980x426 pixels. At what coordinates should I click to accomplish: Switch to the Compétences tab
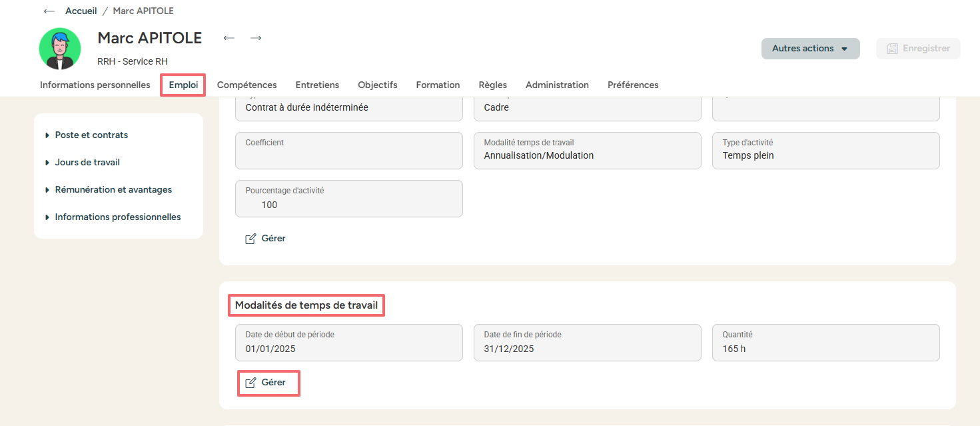246,85
